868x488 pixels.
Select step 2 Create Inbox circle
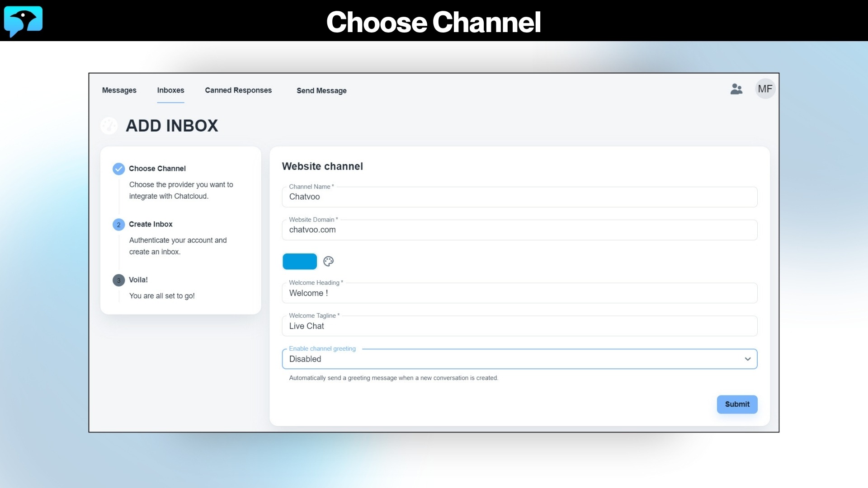click(x=118, y=224)
